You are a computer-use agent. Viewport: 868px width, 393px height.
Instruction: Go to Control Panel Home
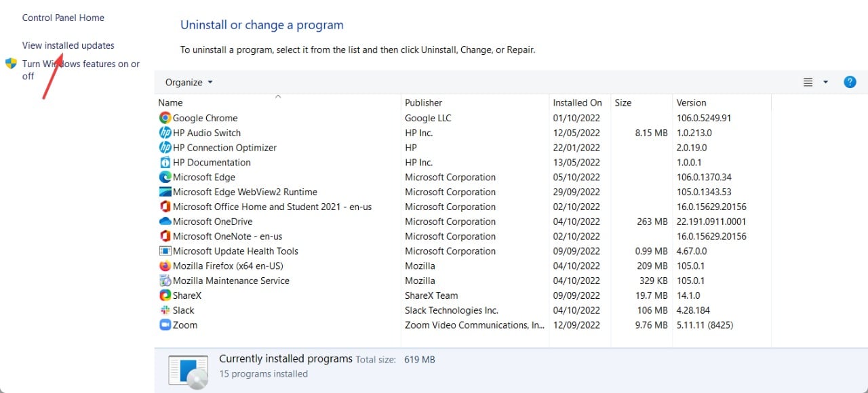[63, 18]
